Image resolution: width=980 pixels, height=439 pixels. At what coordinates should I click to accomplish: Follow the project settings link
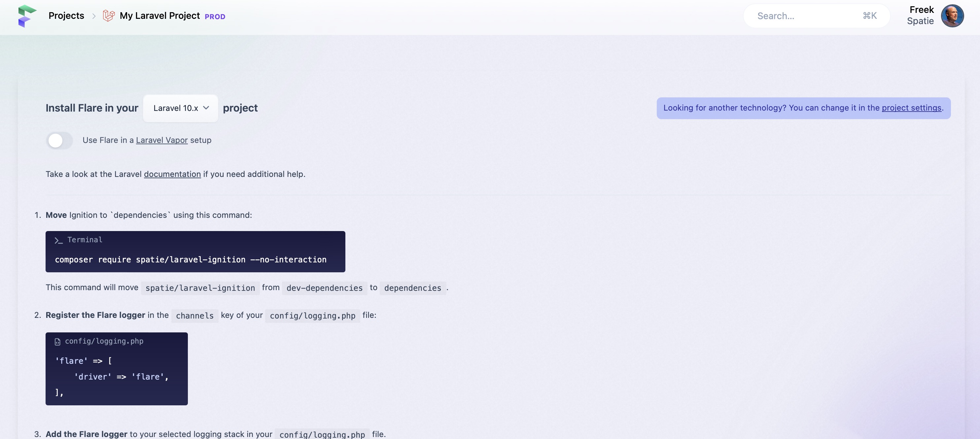pos(911,108)
